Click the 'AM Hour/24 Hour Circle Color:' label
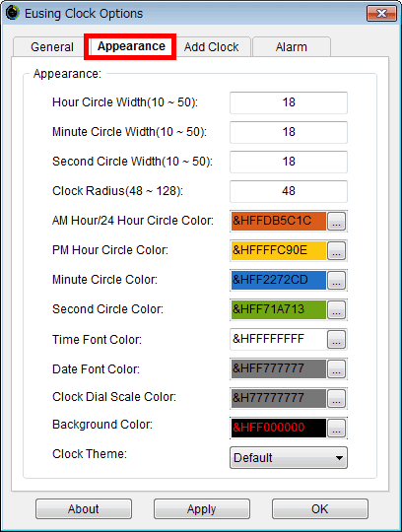 pyautogui.click(x=133, y=221)
